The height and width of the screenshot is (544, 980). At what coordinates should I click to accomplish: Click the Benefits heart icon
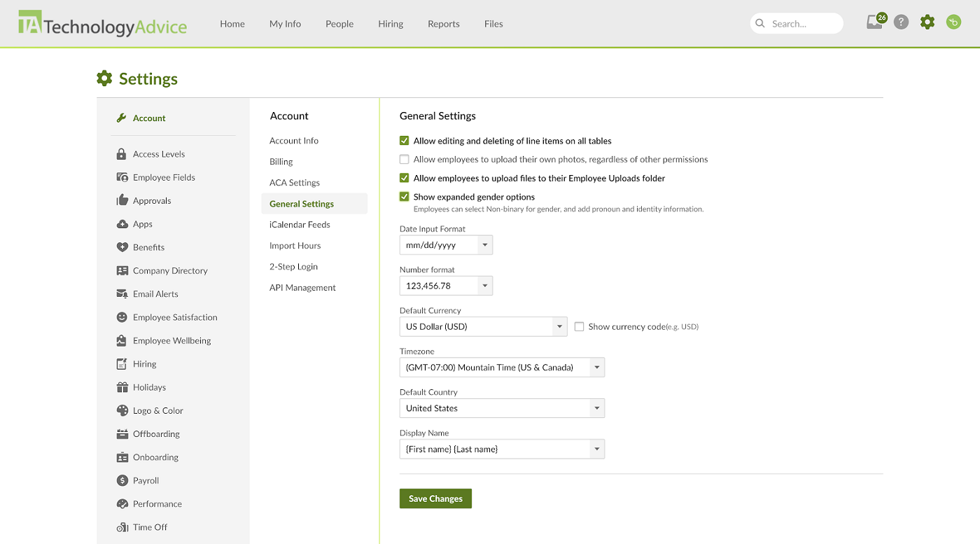pos(122,247)
